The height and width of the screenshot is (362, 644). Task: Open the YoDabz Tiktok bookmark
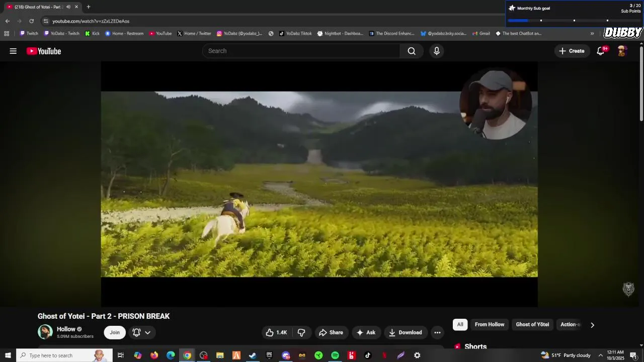295,34
